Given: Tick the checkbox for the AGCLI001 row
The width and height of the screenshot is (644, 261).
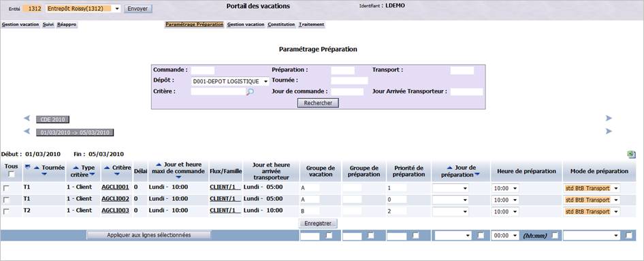Looking at the screenshot, I should [5, 188].
